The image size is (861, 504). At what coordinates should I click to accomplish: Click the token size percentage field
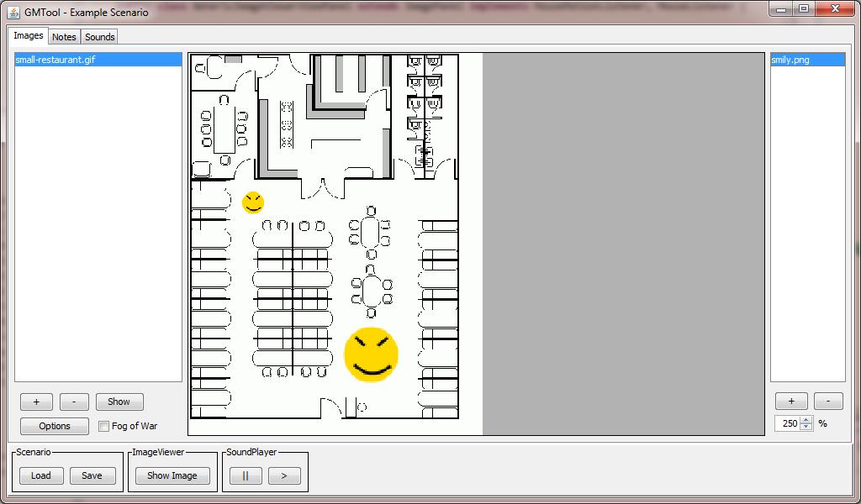click(788, 423)
